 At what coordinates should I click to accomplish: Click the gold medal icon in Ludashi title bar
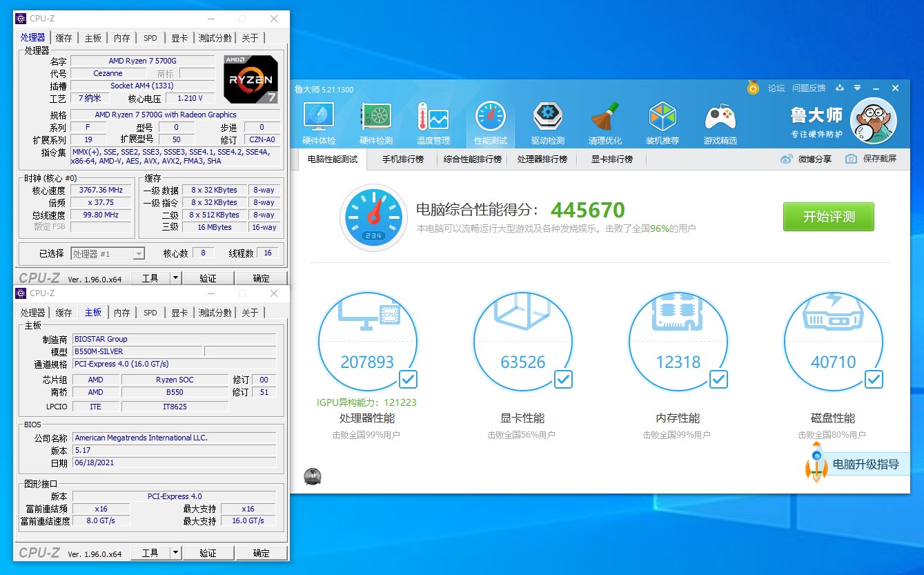(x=753, y=88)
